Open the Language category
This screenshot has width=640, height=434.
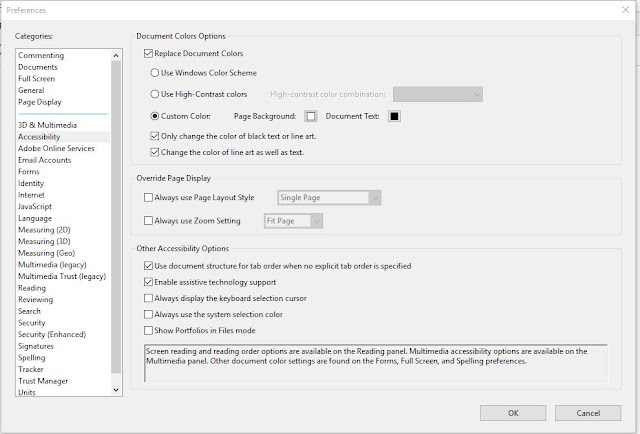pos(35,218)
